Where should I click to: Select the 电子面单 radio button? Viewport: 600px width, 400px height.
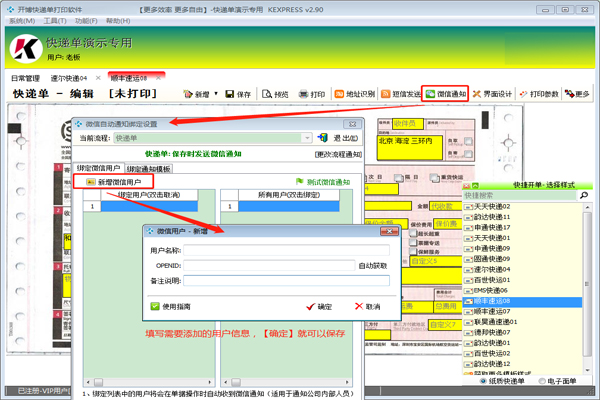542,381
